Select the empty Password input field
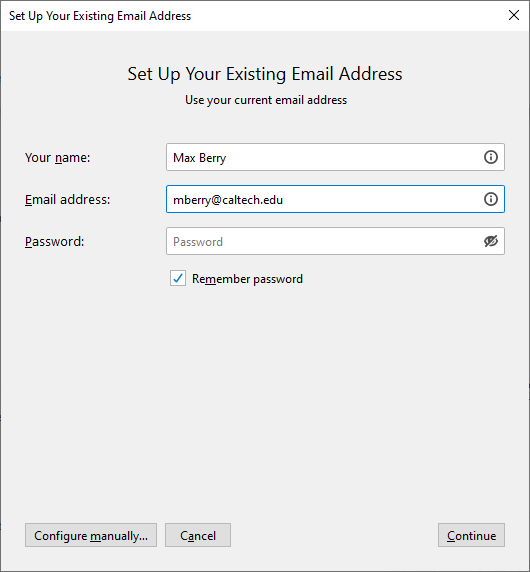Viewport: 530px width, 572px height. [x=335, y=241]
